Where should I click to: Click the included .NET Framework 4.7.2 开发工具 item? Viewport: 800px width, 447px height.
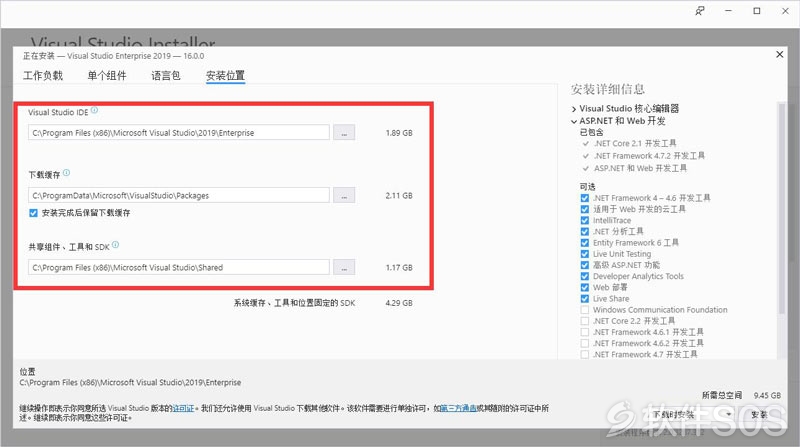649,156
